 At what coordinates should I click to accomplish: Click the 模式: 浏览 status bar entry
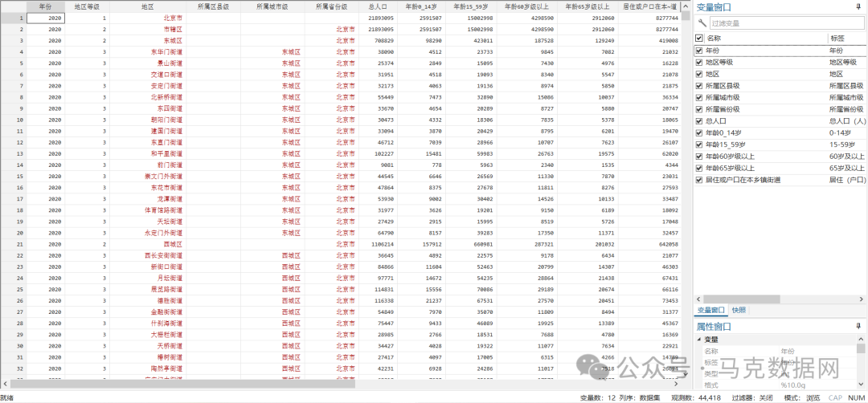click(x=802, y=397)
